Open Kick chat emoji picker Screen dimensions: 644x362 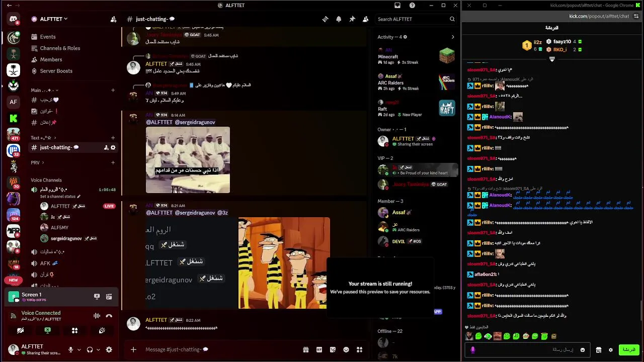[583, 350]
